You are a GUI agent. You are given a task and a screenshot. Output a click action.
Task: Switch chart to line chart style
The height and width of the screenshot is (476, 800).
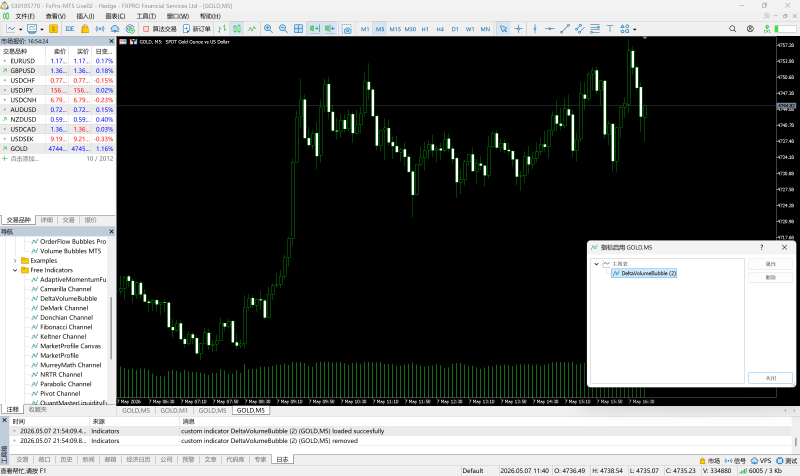(252, 29)
